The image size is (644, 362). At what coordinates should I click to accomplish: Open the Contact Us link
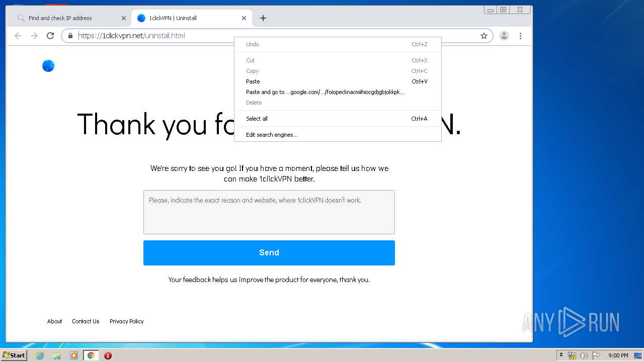tap(86, 321)
